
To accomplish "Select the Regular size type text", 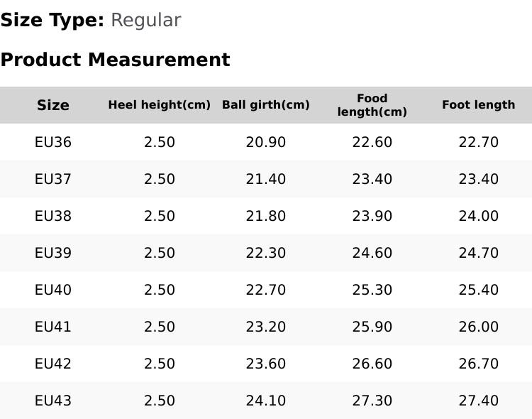I will (146, 21).
